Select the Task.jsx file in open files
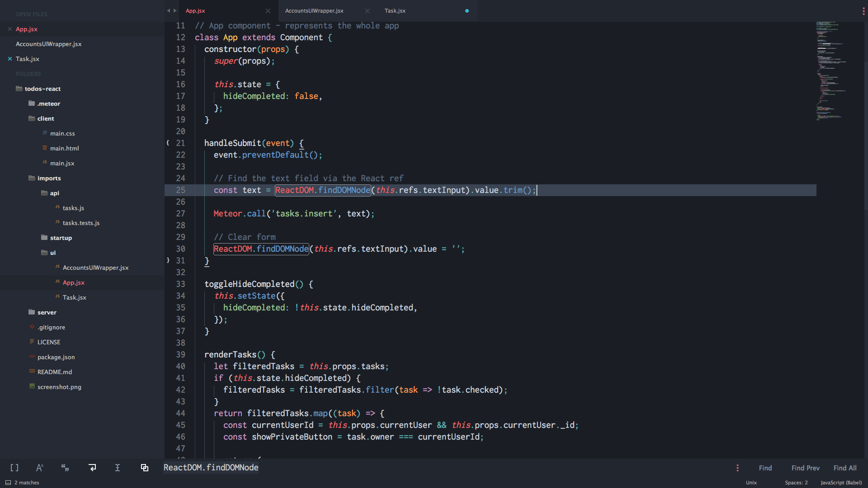 click(x=28, y=58)
